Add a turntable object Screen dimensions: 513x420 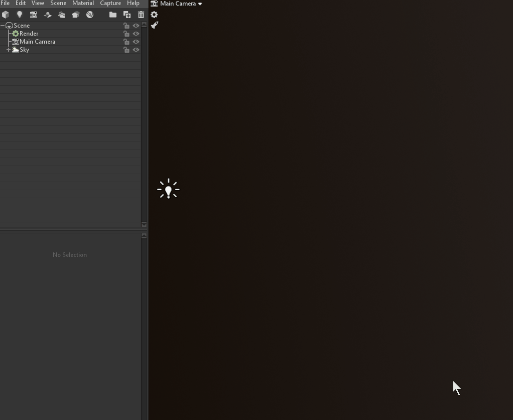[90, 15]
